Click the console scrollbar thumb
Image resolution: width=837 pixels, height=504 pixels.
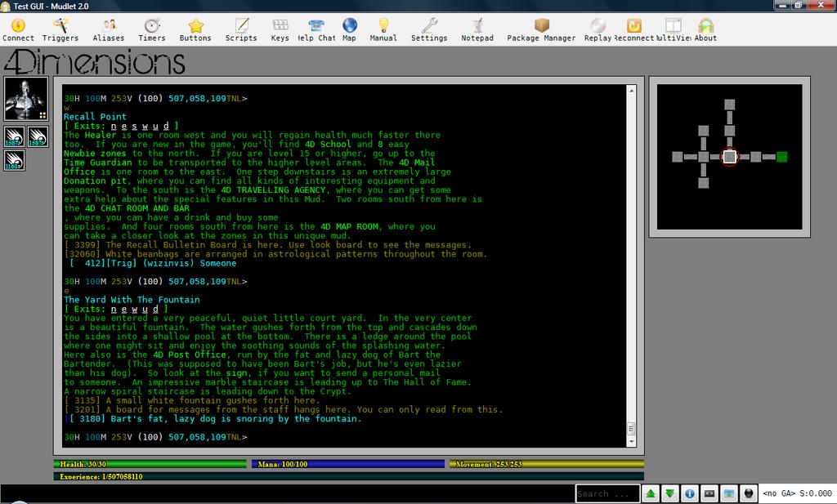point(632,429)
